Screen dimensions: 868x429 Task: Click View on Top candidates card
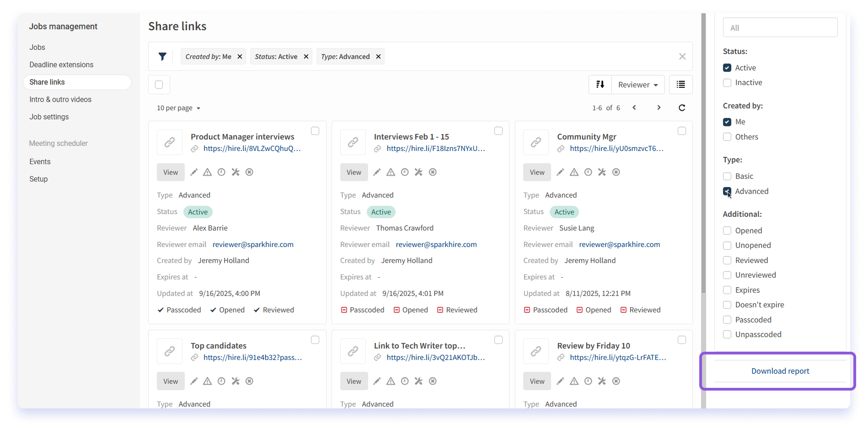tap(171, 381)
